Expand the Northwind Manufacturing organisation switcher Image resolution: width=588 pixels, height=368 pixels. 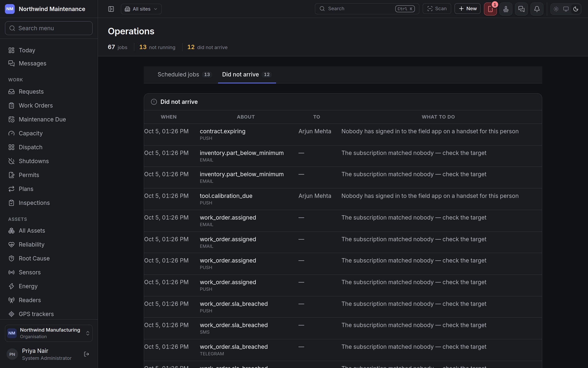coord(49,333)
